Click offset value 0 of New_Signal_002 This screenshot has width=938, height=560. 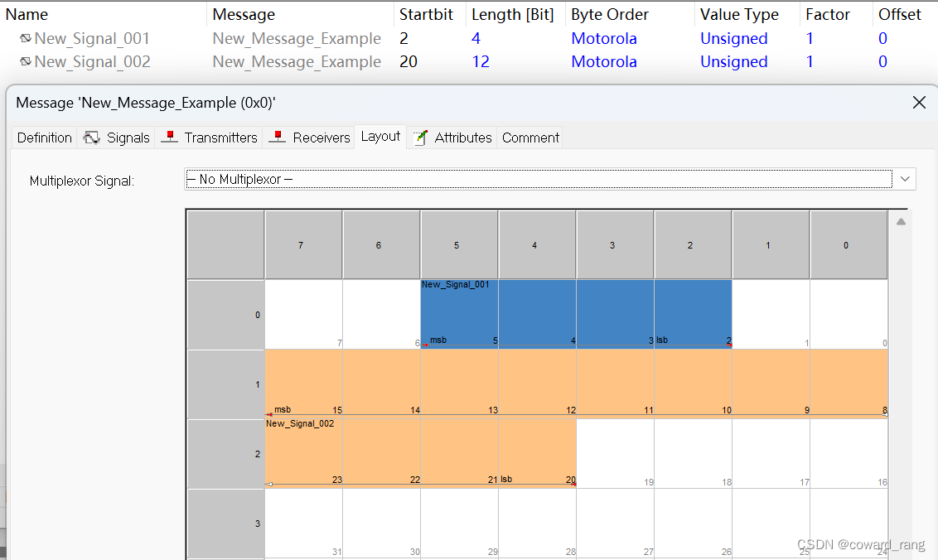[x=882, y=61]
